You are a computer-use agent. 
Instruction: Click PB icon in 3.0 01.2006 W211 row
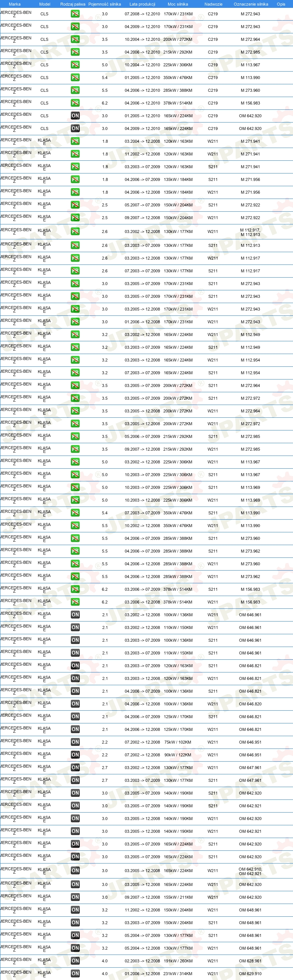[x=75, y=322]
